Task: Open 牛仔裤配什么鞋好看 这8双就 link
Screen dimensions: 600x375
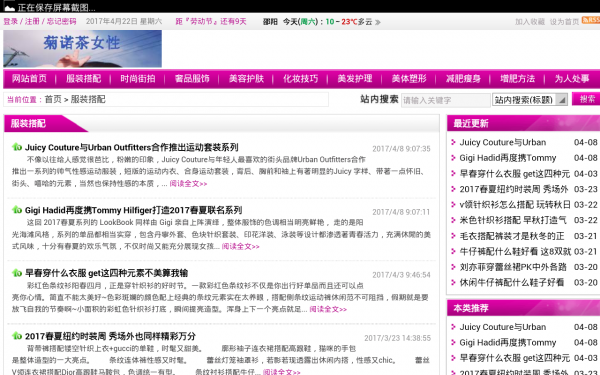Action: [x=515, y=251]
